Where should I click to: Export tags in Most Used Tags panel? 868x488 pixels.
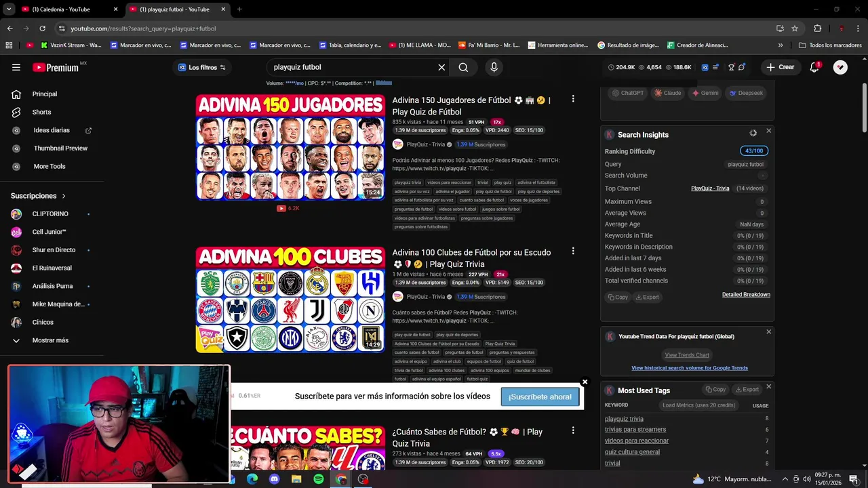tap(747, 390)
